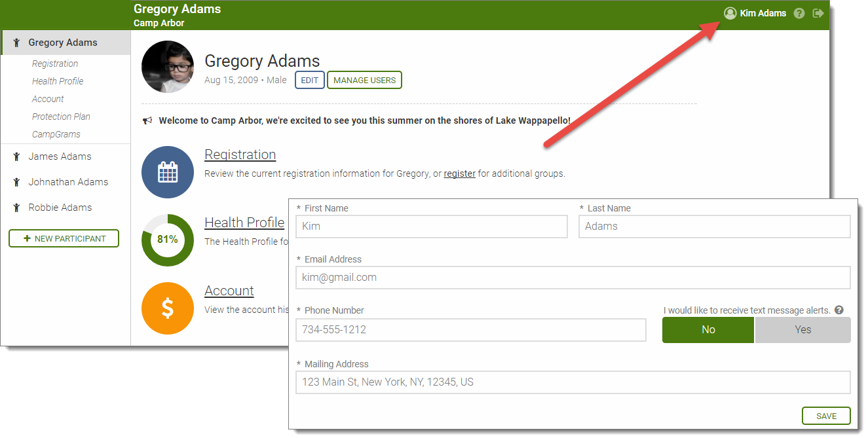Image resolution: width=868 pixels, height=438 pixels.
Task: Open help via the question mark icon in header
Action: [799, 13]
